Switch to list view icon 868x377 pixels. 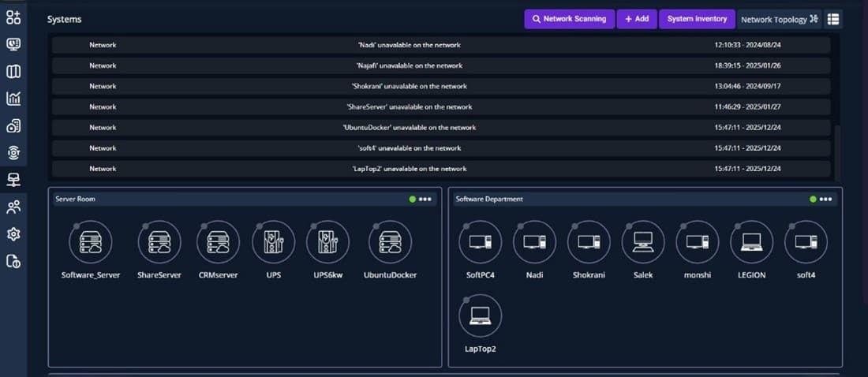pos(833,20)
